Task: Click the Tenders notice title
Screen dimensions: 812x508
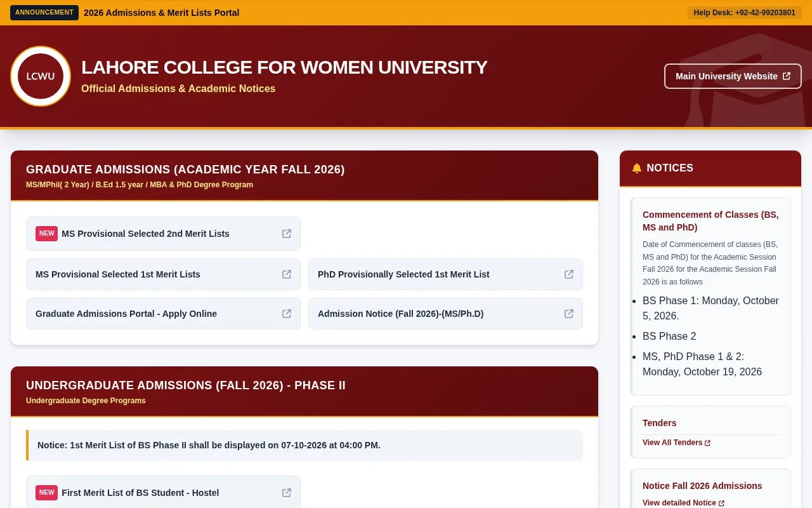Action: 660,423
